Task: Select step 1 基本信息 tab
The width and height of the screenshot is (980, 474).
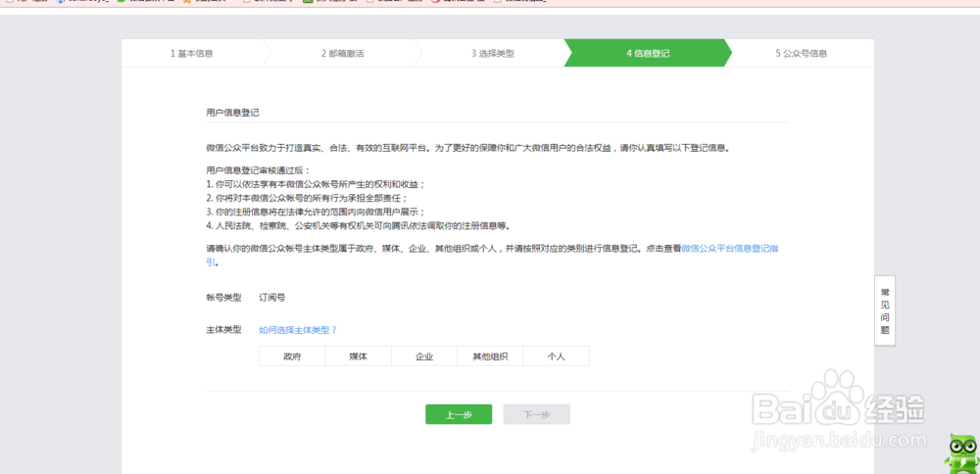Action: (x=192, y=53)
